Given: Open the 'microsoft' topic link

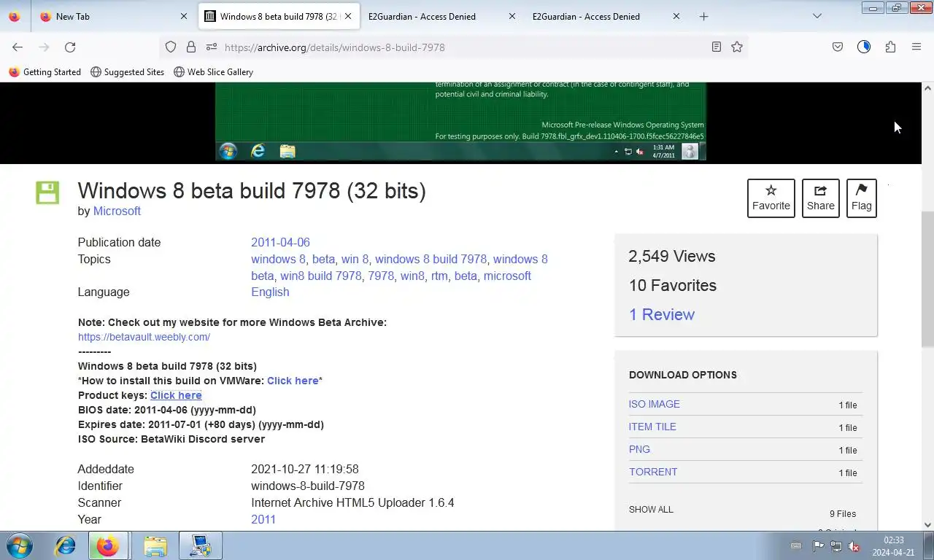Looking at the screenshot, I should pyautogui.click(x=507, y=276).
